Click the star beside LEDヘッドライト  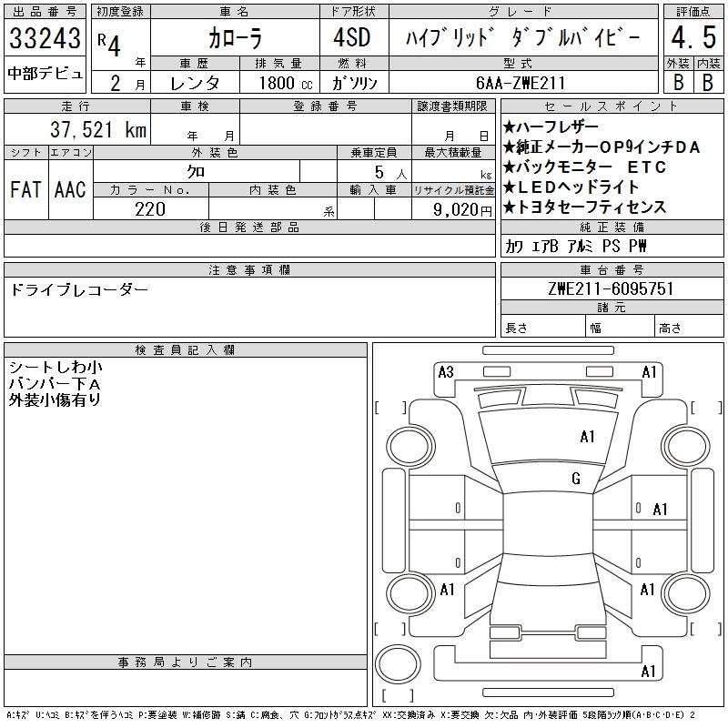(509, 187)
